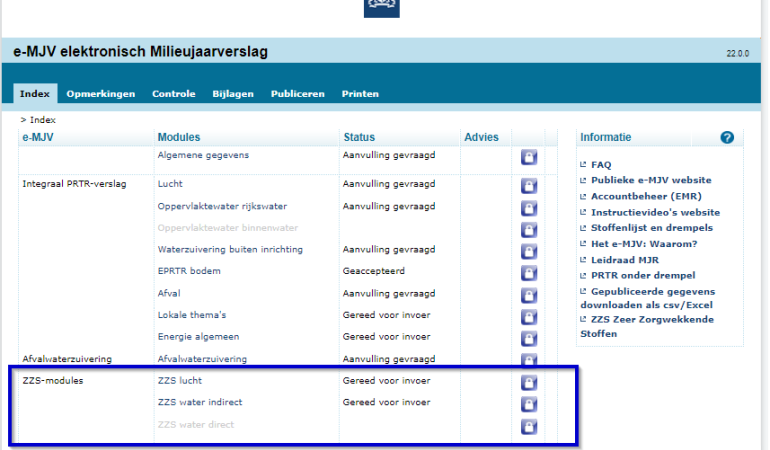Switch to the Index tab

click(x=35, y=93)
